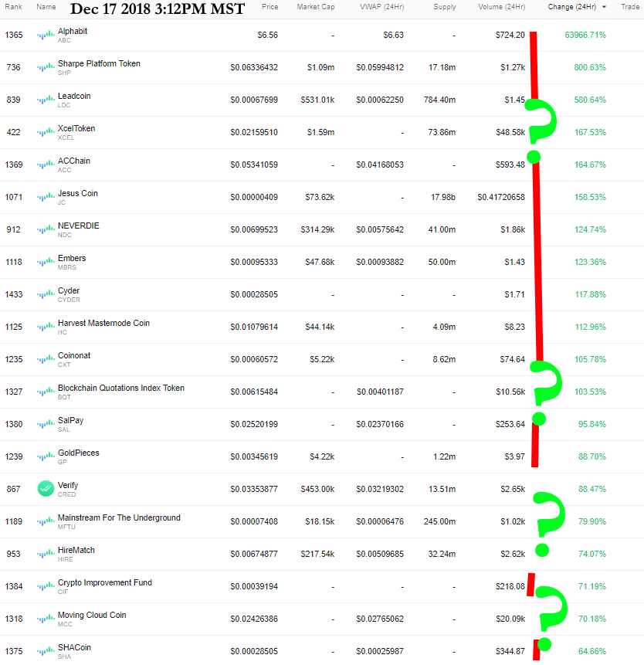Click the Change (24Hr) column header

[x=572, y=7]
